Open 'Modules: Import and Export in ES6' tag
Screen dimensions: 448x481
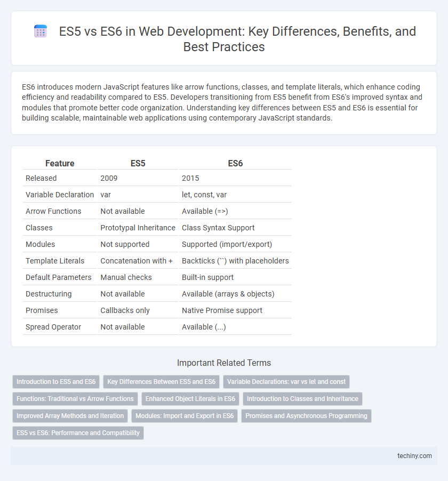[x=185, y=415]
